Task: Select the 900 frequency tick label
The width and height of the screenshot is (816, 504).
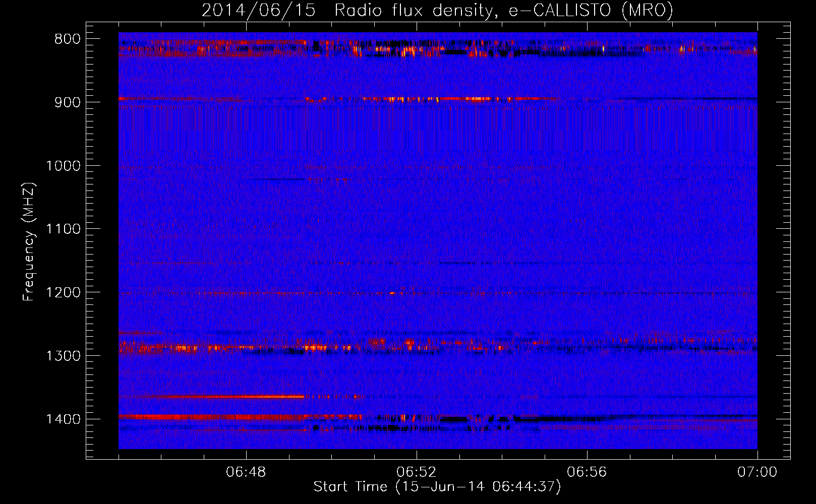Action: coord(68,102)
